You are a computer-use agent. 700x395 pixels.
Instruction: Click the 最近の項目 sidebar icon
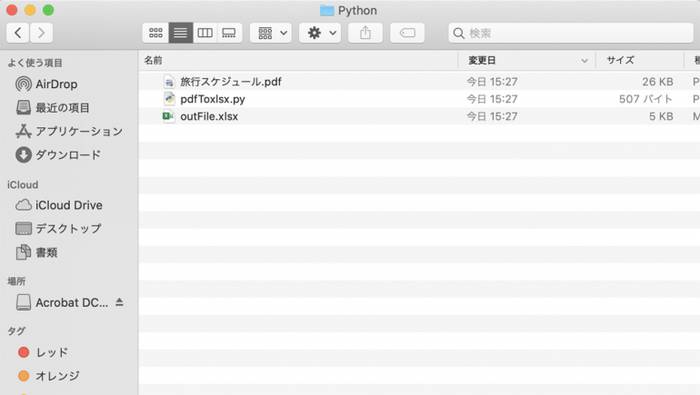[x=23, y=108]
